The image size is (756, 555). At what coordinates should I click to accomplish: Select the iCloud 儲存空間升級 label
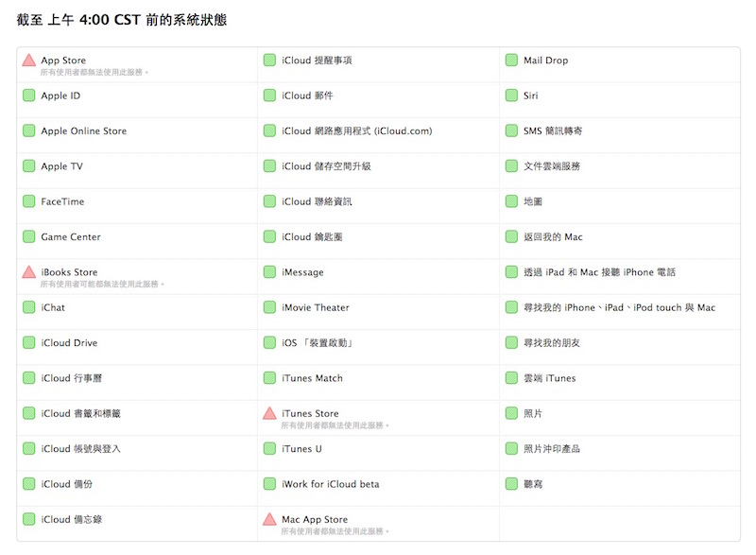tap(326, 165)
